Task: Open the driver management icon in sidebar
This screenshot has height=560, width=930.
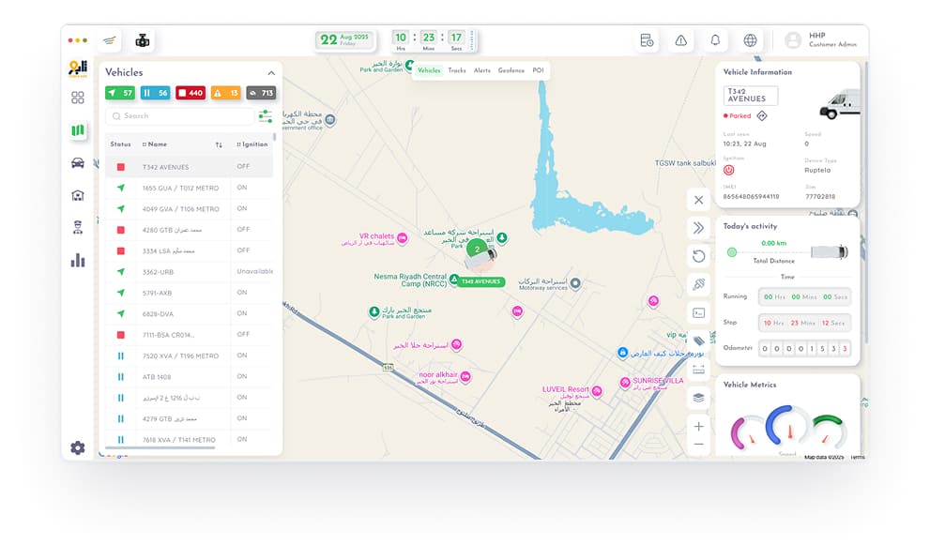Action: click(78, 226)
